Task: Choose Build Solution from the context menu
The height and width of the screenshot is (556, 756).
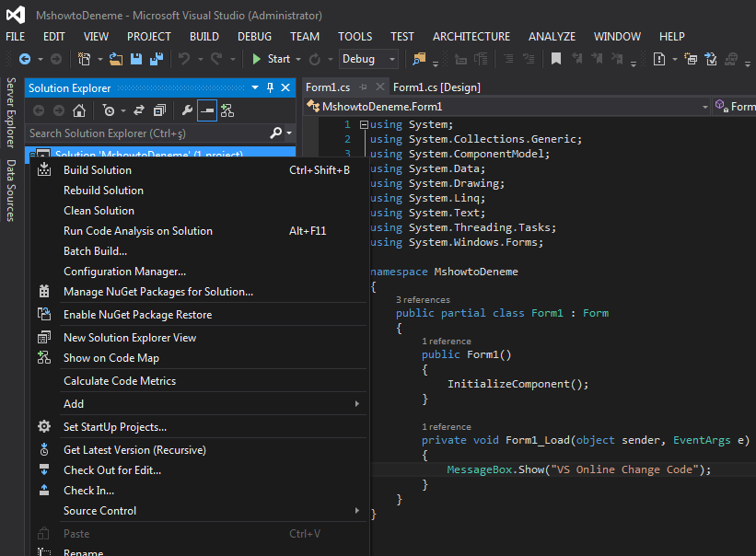Action: tap(200, 170)
